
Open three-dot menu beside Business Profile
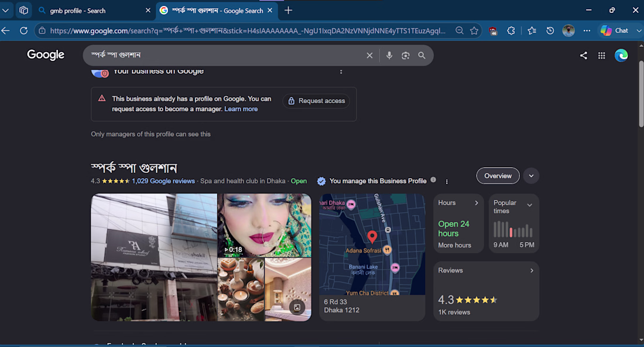pos(447,181)
